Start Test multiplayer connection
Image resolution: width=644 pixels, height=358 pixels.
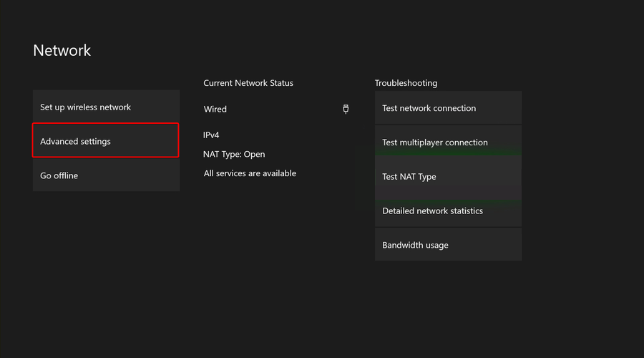[448, 142]
